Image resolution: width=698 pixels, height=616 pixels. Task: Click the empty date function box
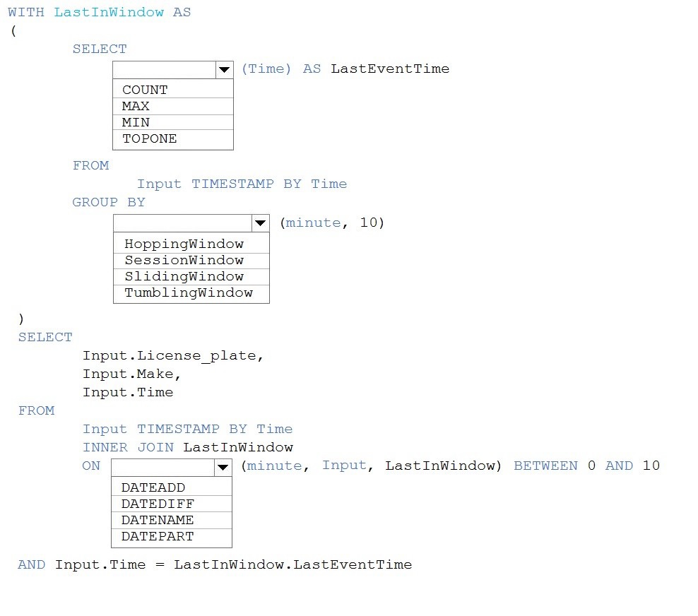pos(162,467)
